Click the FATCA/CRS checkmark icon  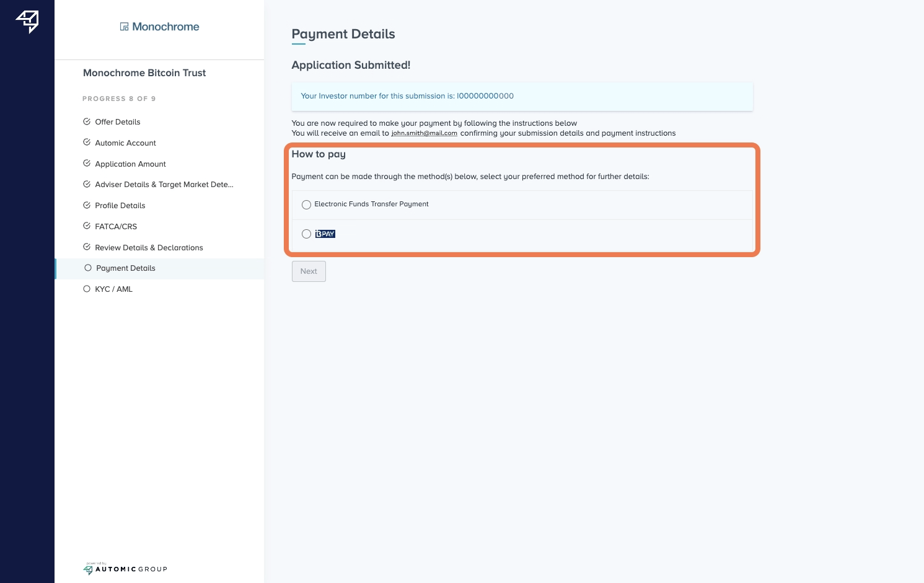tap(87, 226)
